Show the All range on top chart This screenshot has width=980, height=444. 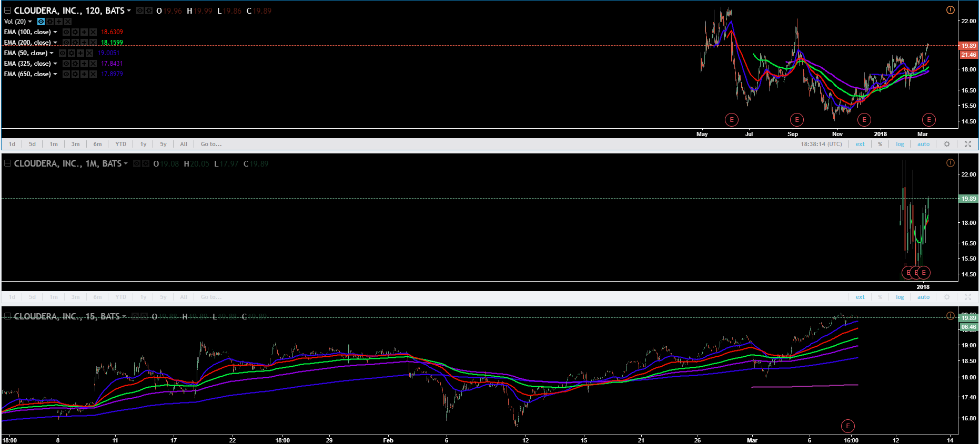pyautogui.click(x=184, y=144)
